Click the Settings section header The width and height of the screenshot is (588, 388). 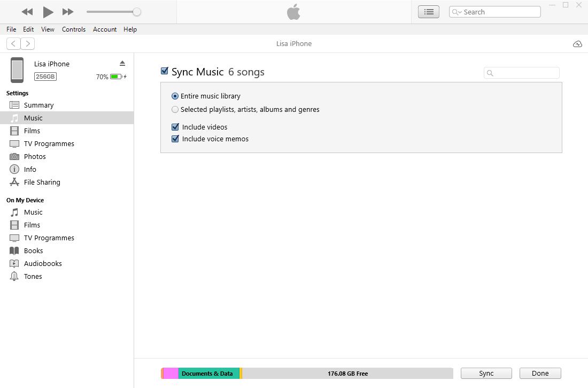click(x=17, y=93)
